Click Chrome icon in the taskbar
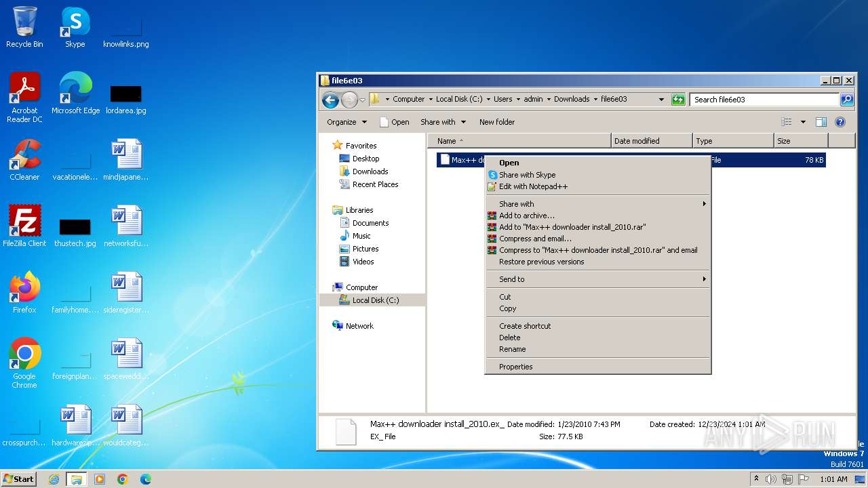 click(x=123, y=479)
